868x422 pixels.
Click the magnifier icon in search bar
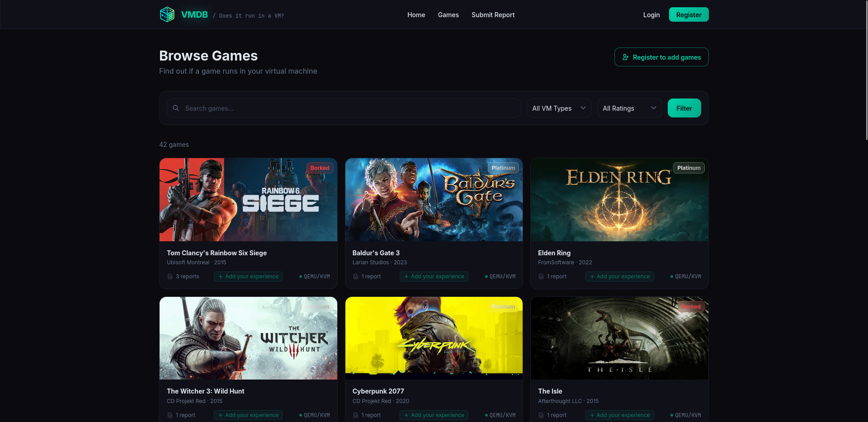pyautogui.click(x=176, y=108)
